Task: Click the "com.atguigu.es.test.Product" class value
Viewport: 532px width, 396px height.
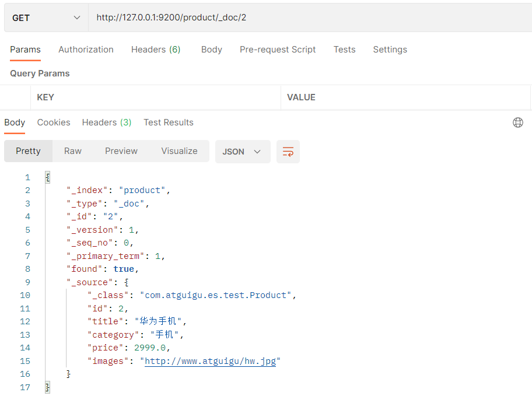Action: tap(215, 295)
